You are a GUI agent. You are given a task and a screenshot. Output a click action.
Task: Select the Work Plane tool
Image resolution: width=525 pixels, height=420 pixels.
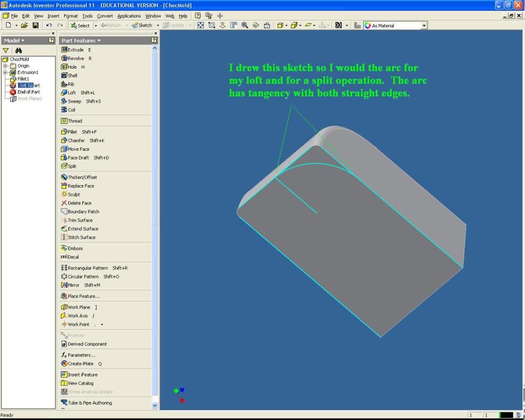coord(79,307)
